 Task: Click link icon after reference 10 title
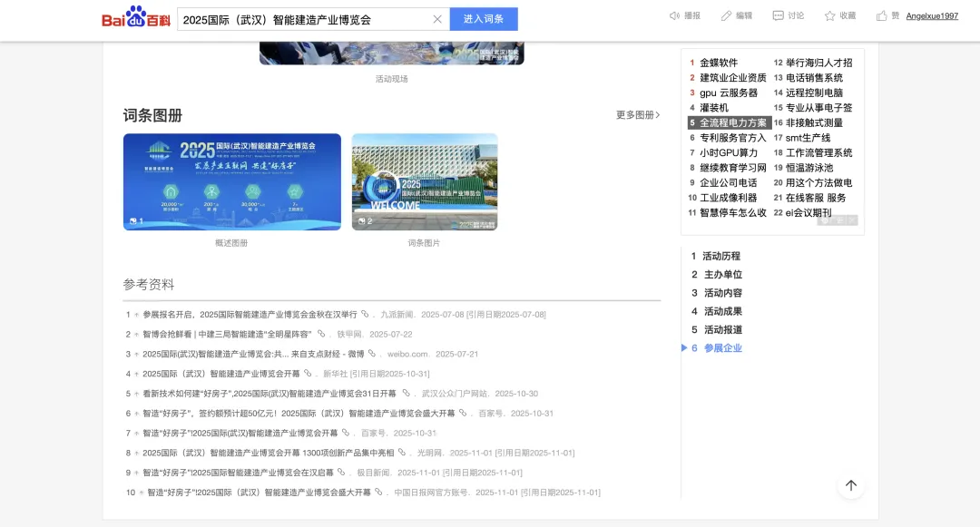378,492
